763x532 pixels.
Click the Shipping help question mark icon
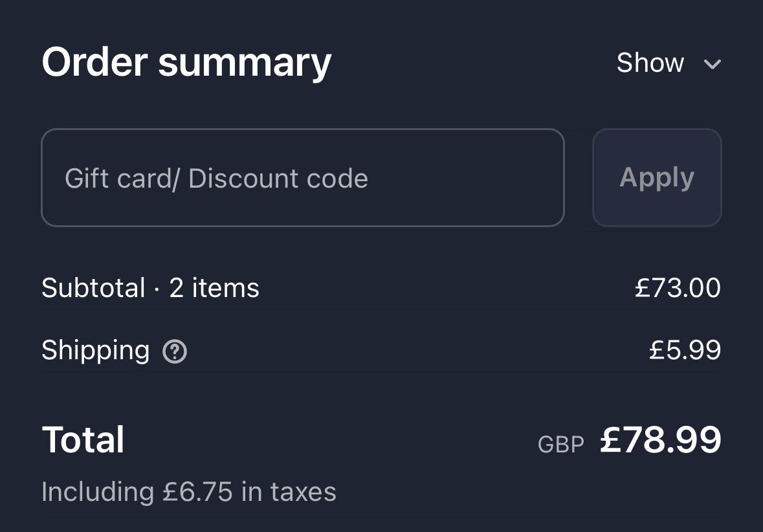click(175, 352)
